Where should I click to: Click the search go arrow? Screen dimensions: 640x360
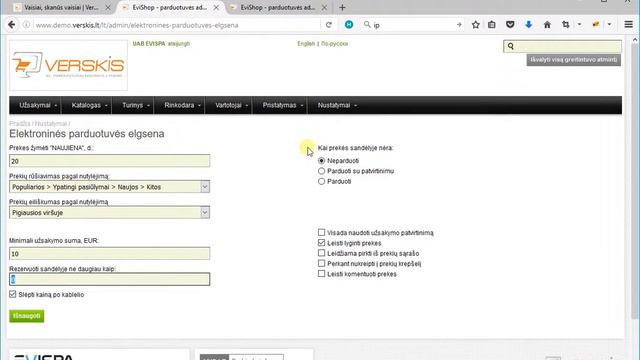coord(459,25)
